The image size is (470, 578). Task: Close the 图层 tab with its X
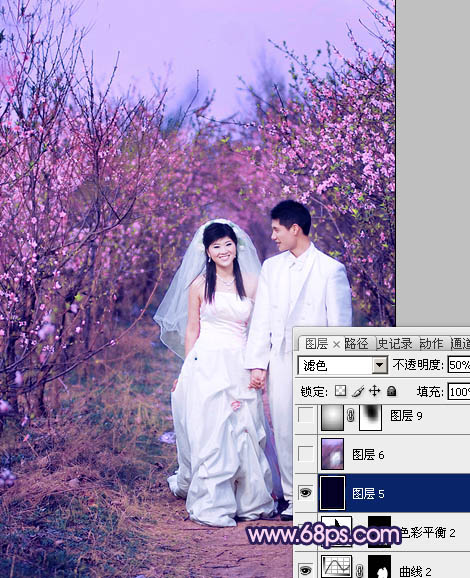pyautogui.click(x=336, y=345)
